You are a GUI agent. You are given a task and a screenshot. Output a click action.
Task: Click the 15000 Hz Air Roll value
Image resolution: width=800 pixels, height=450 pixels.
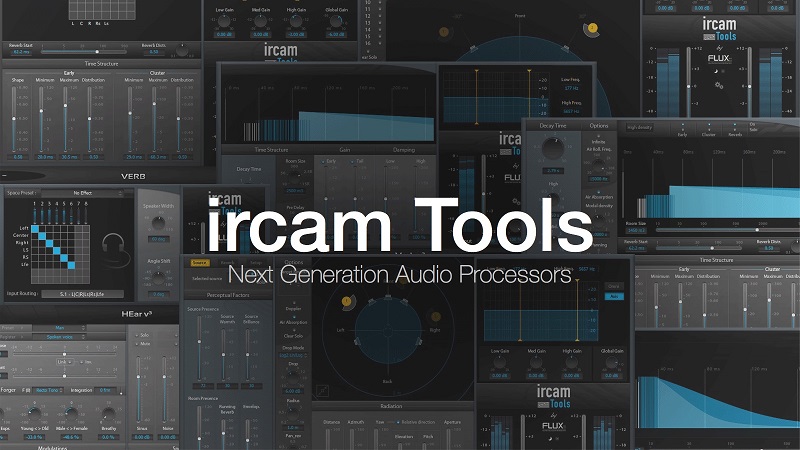click(598, 179)
